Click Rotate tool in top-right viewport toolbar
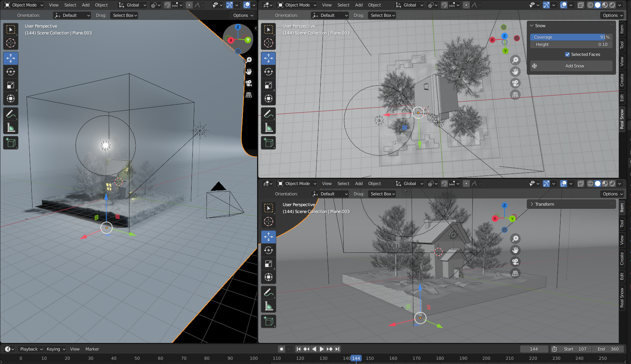 (x=269, y=72)
